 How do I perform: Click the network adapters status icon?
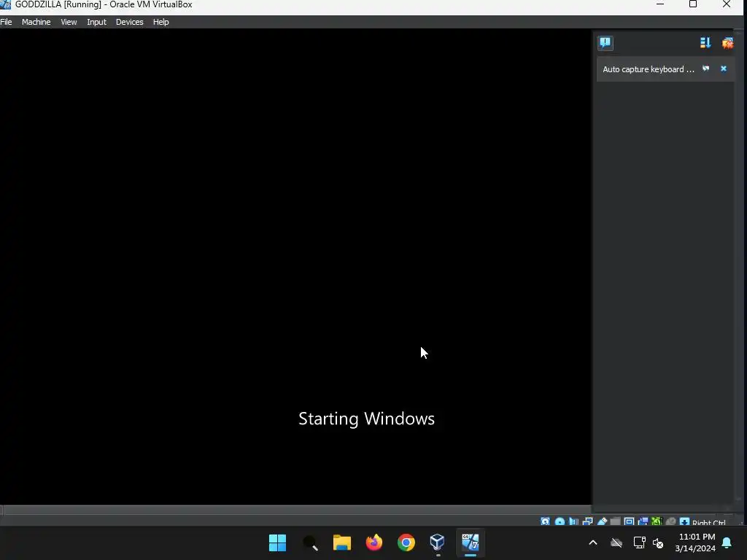pos(587,522)
